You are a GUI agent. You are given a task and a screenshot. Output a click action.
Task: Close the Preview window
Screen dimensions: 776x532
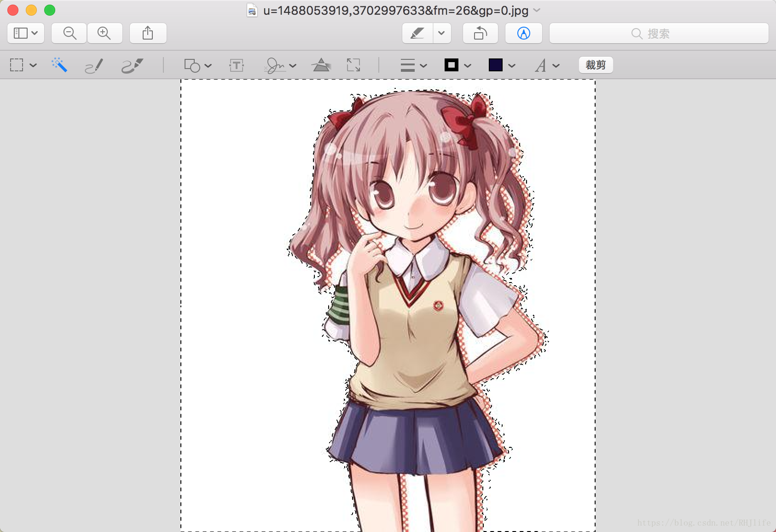pos(13,10)
